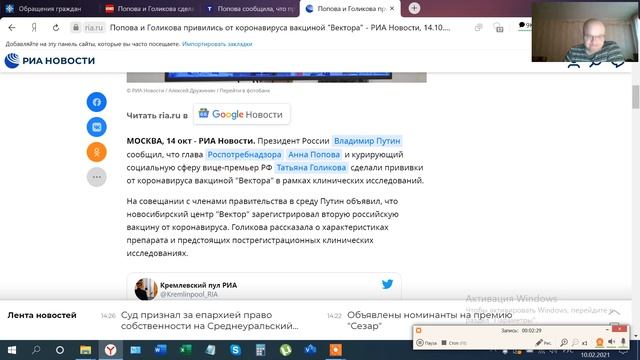The image size is (640, 360).
Task: Open the 'Анна Попова' tag link
Action: (x=314, y=154)
